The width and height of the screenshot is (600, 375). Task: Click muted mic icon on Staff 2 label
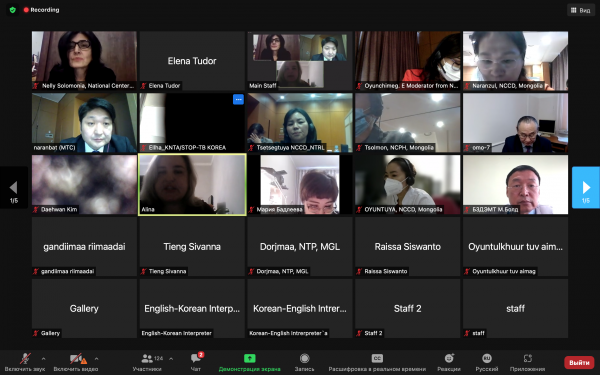pos(359,333)
